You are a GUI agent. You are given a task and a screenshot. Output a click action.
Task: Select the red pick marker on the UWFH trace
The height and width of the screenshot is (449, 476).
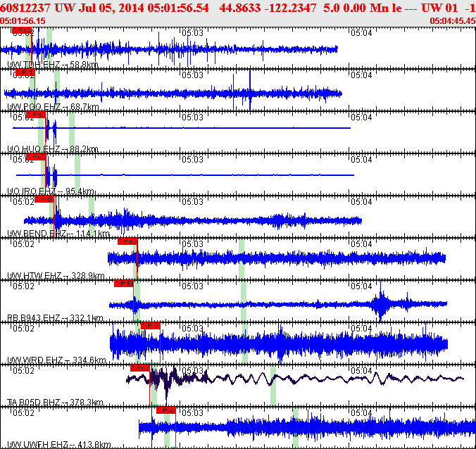(x=165, y=410)
